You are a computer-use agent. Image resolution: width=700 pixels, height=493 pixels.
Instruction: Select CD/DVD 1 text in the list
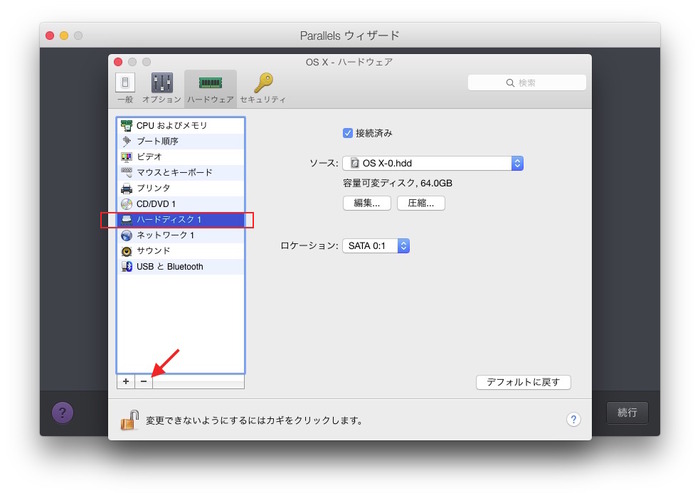156,204
